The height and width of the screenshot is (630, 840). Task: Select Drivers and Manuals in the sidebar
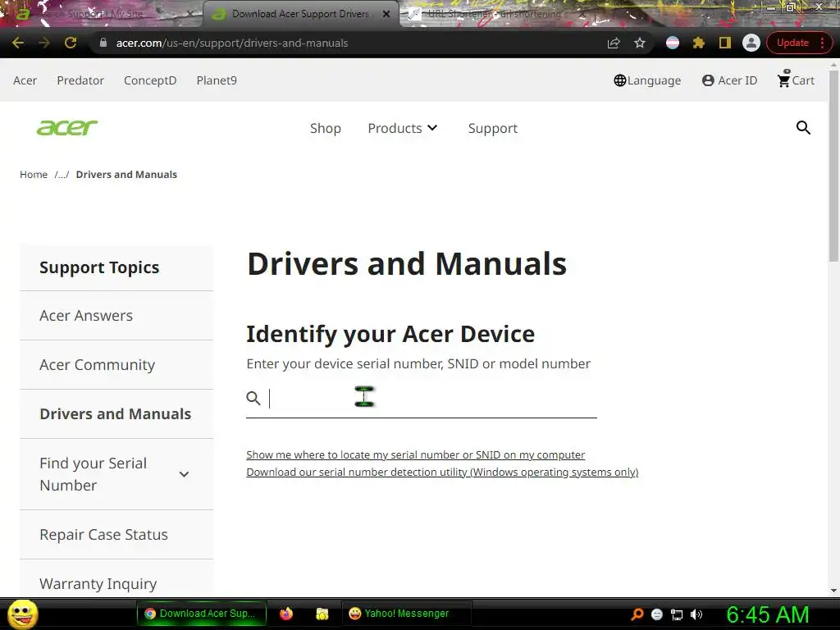tap(116, 414)
